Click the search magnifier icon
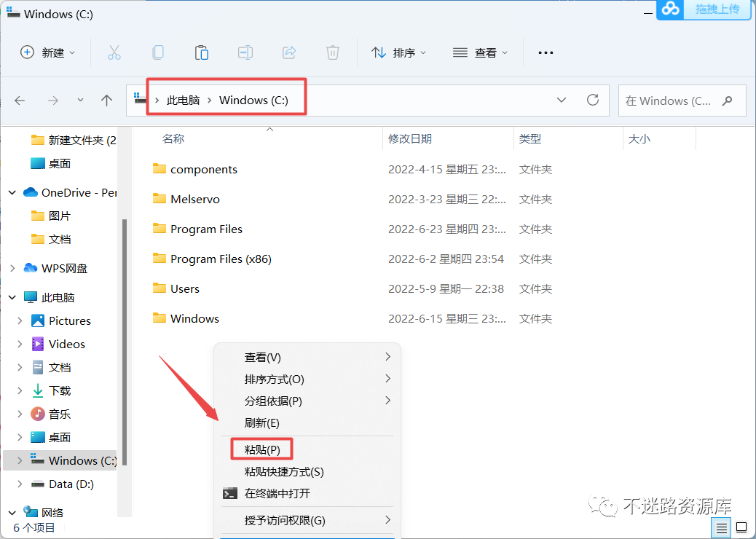 (728, 101)
